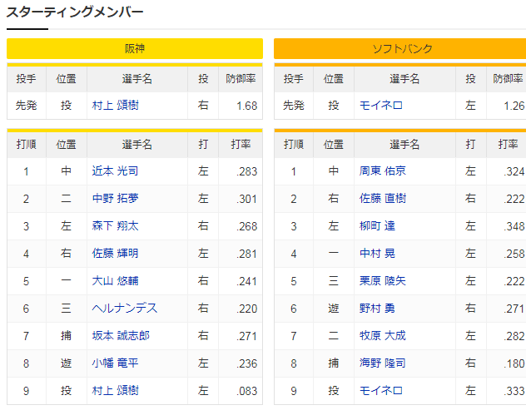Open 柳町 達 player profile
This screenshot has height=420, width=526.
click(x=377, y=226)
